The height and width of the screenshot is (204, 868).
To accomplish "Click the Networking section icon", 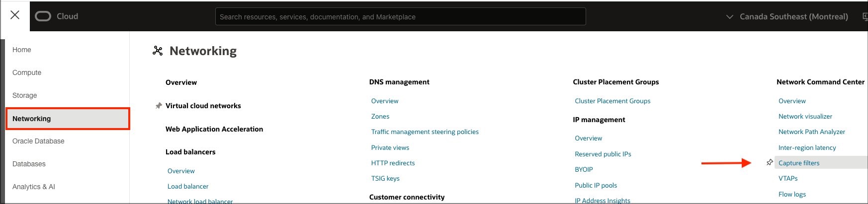I will click(158, 51).
